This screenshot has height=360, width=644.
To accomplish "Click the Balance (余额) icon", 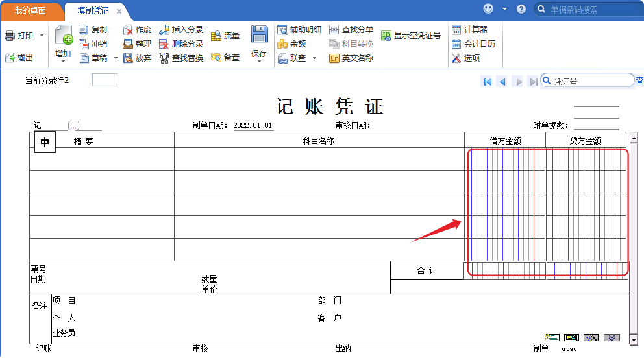I will click(282, 43).
